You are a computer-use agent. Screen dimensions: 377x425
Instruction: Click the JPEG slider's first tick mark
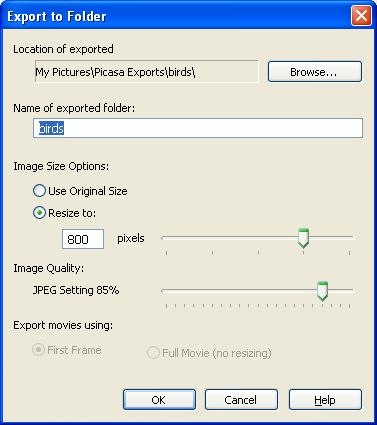pos(166,306)
